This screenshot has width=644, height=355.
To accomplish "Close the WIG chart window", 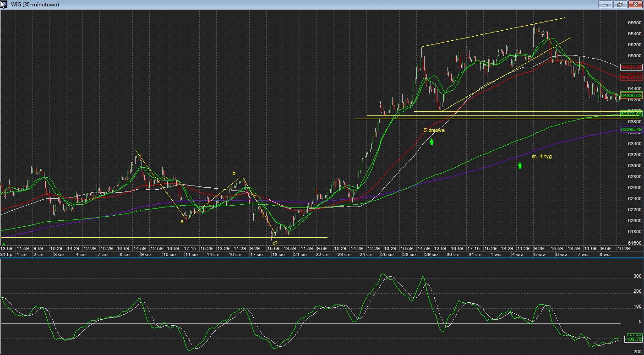I will (635, 5).
